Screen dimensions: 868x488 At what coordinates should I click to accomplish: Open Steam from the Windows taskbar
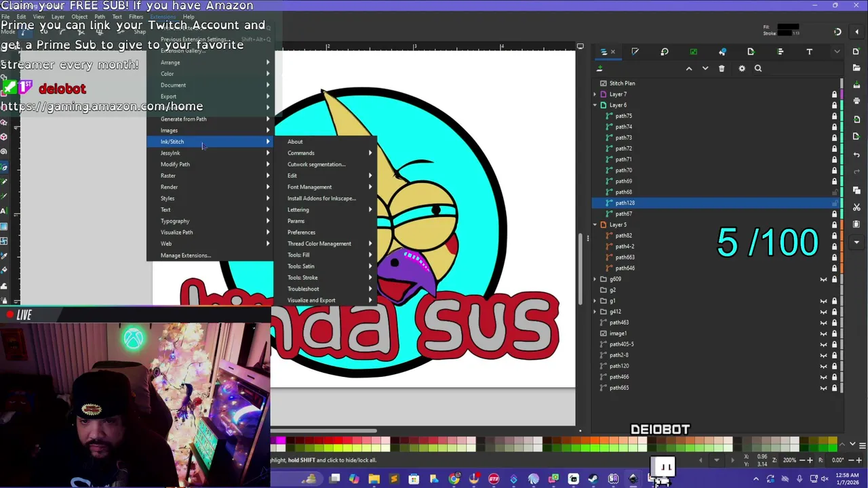coord(593,479)
